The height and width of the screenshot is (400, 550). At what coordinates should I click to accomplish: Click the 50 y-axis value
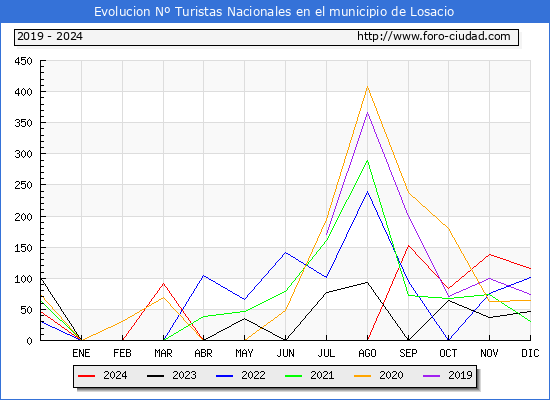[26, 310]
